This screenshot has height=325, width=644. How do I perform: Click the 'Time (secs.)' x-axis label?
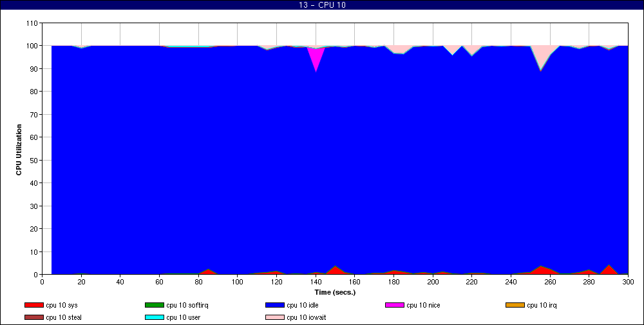coord(335,293)
